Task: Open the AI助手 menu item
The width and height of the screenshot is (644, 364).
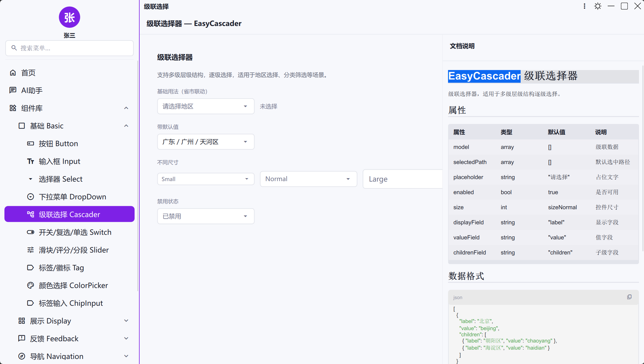Action: (x=69, y=90)
